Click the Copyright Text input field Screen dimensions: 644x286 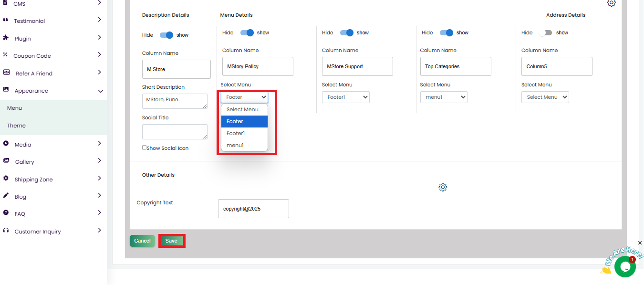coord(253,209)
